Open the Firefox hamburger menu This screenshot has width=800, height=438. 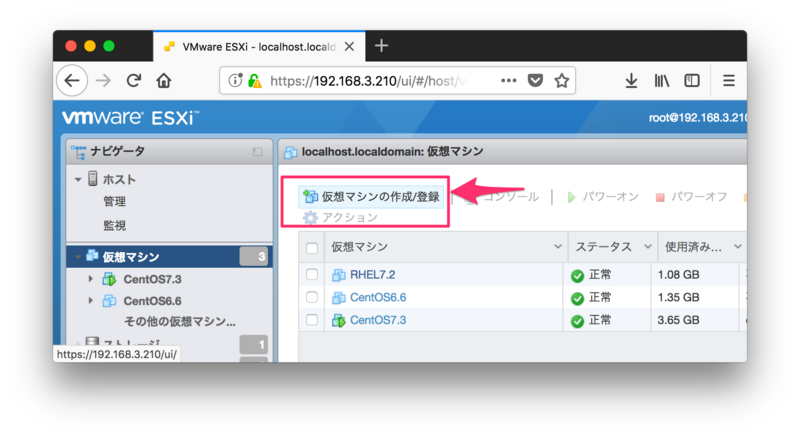(x=729, y=81)
